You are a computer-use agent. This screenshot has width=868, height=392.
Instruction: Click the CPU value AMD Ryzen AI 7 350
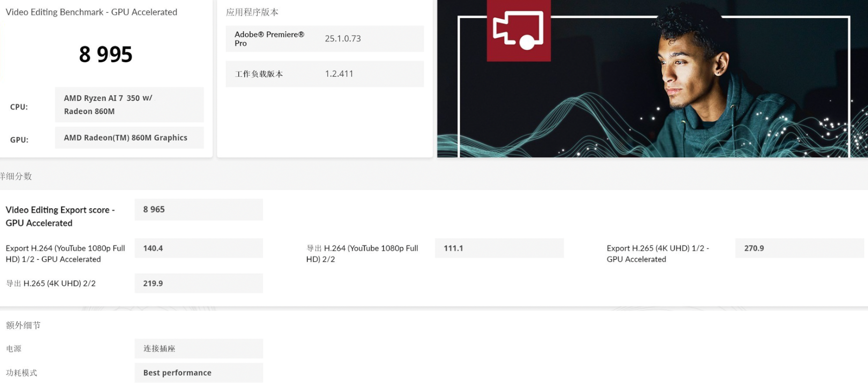129,104
